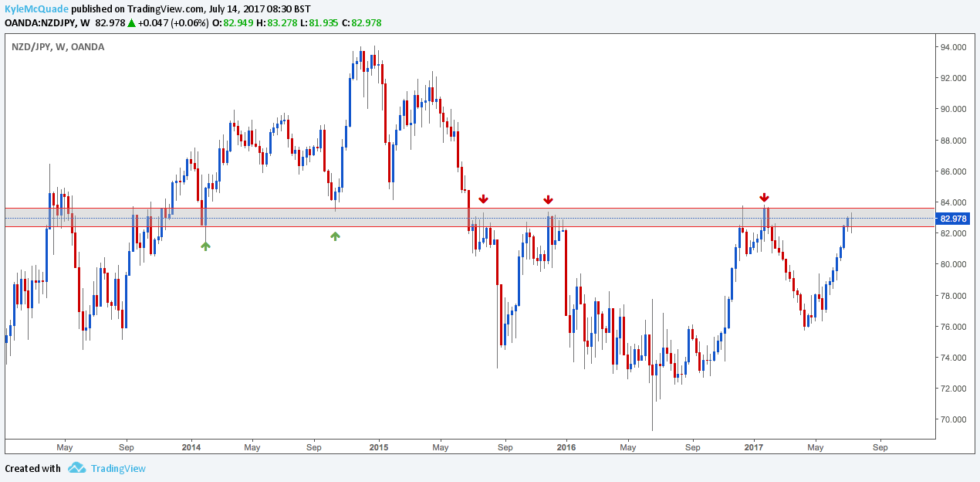Image resolution: width=980 pixels, height=482 pixels.
Task: Select the grey horizontal resistance zone rectangle
Action: (x=469, y=217)
